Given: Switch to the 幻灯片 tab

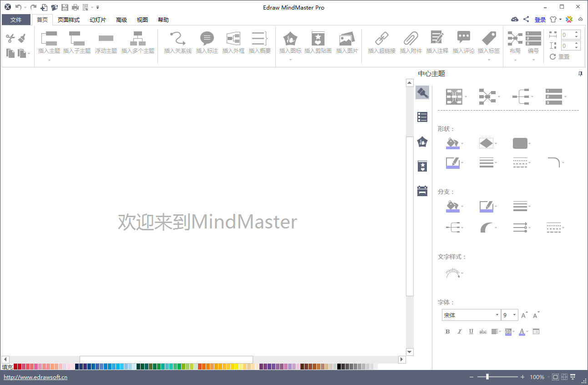Looking at the screenshot, I should (98, 20).
